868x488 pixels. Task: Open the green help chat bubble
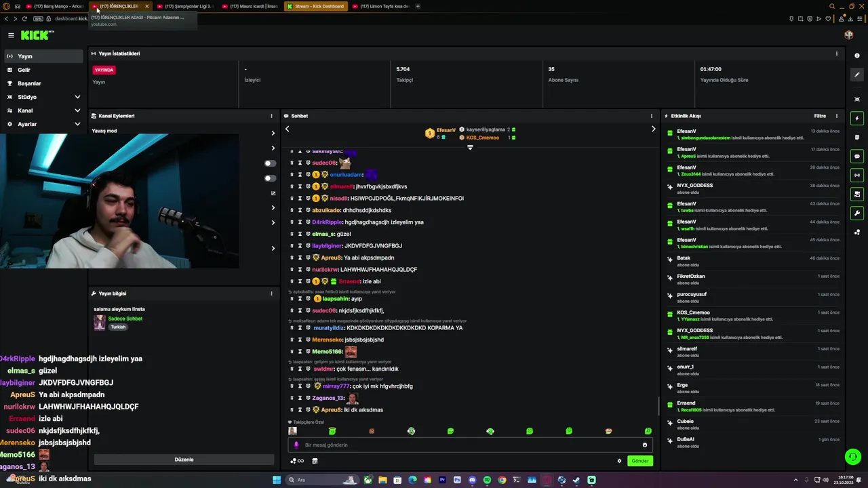pos(853,457)
